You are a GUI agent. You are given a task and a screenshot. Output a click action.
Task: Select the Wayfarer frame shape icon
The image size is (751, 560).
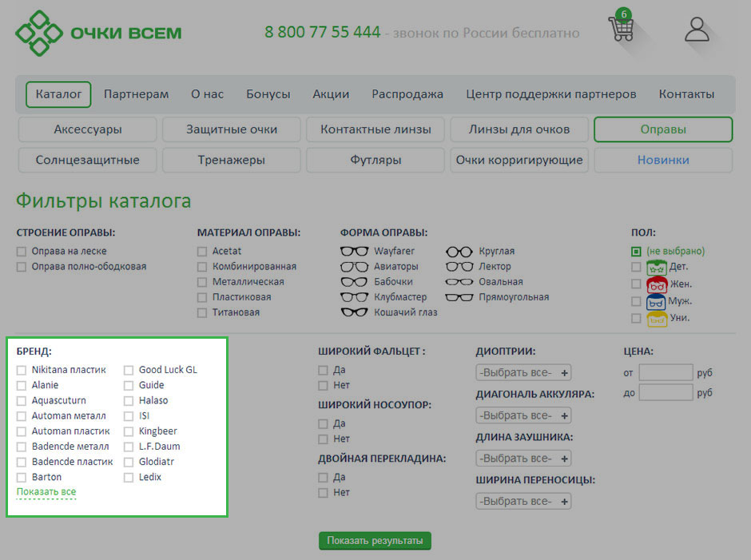pyautogui.click(x=354, y=252)
